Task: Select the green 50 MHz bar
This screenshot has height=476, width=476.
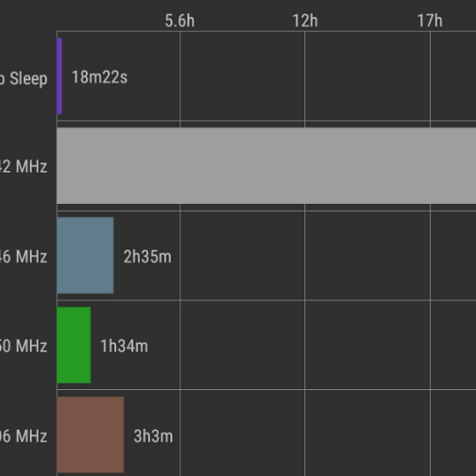Action: point(74,345)
